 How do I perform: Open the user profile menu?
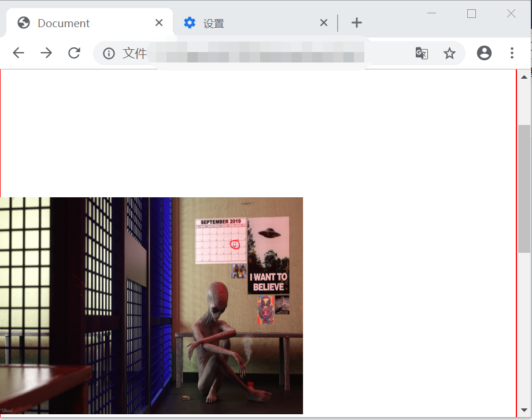tap(484, 53)
